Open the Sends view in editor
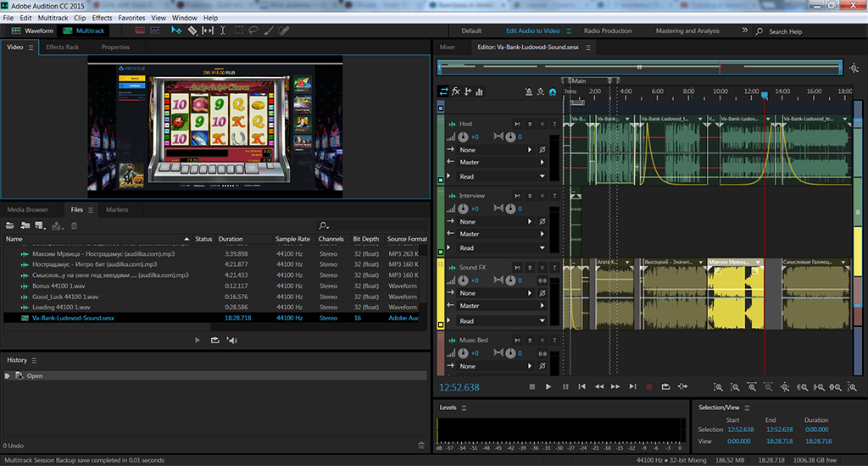Screen dimensions: 868x466 pyautogui.click(x=468, y=92)
